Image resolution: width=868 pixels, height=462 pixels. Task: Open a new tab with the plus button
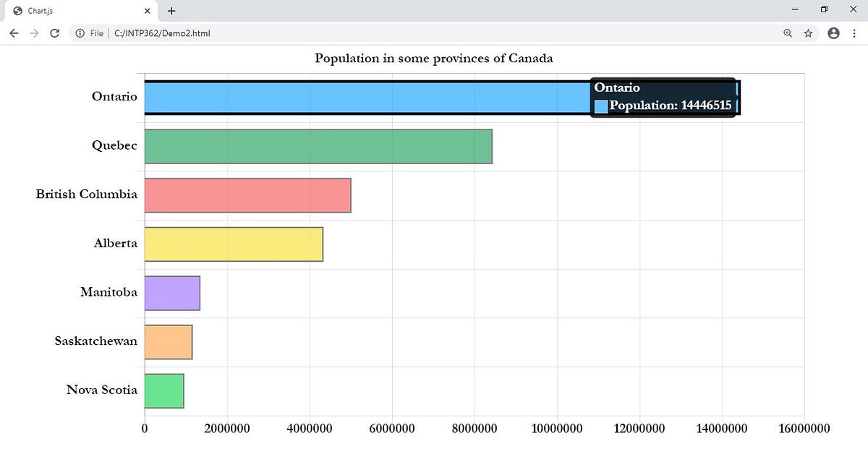point(171,11)
